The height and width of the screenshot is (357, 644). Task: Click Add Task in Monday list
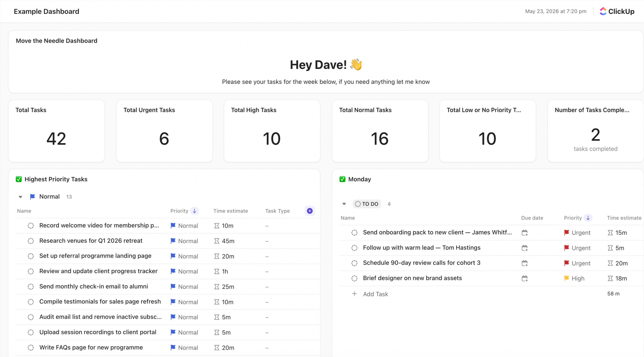(375, 294)
